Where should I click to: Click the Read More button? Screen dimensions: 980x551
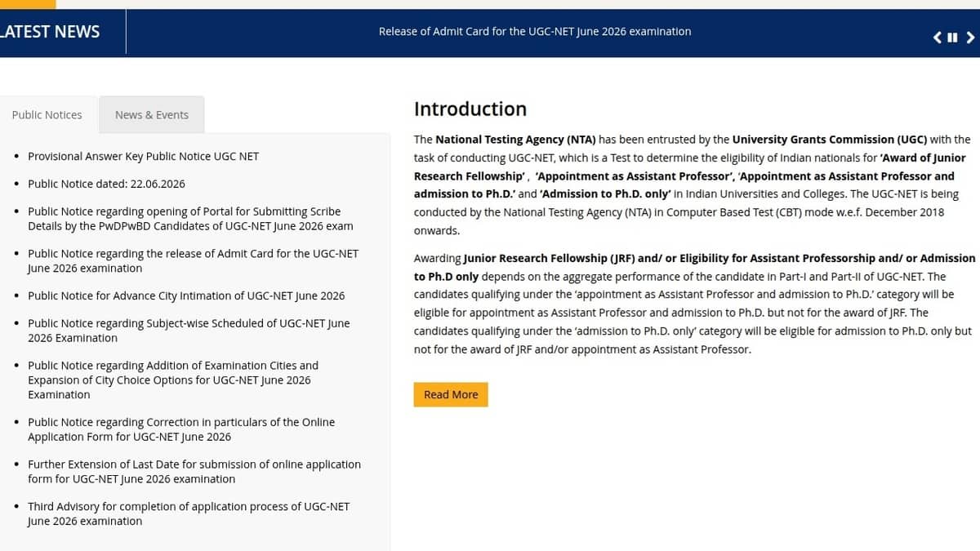[451, 394]
